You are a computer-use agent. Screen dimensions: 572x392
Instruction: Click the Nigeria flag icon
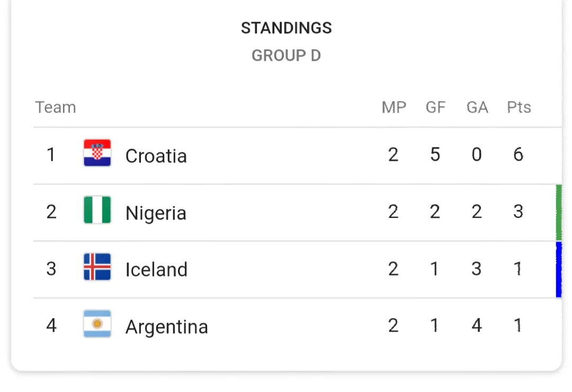[97, 210]
